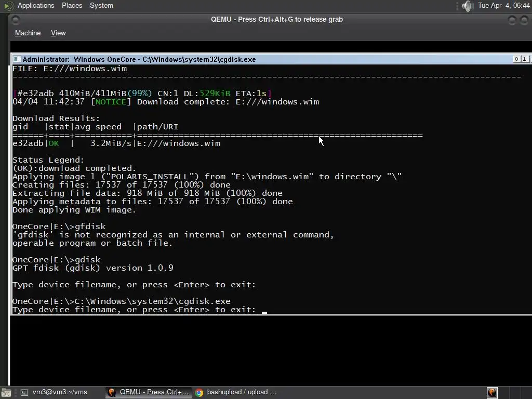Minimize the QEMU window with the first titlebar circle
532x399 pixels.
pyautogui.click(x=512, y=20)
